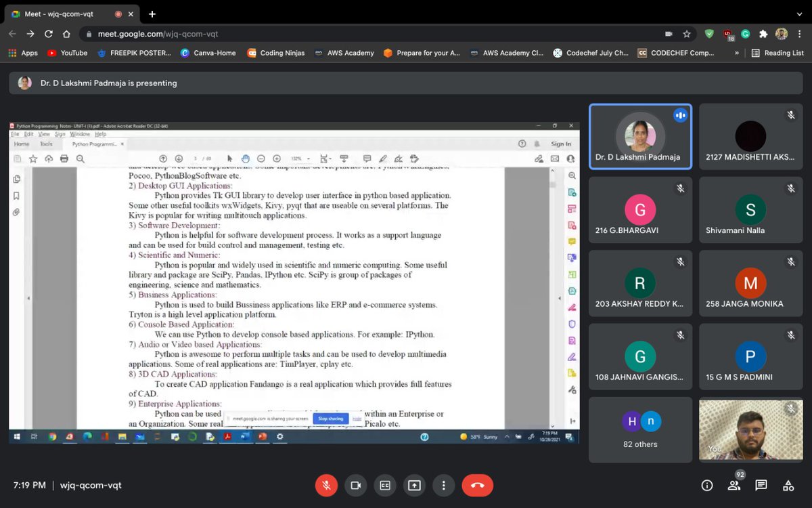The width and height of the screenshot is (812, 508).
Task: Expand the left pane arrow in shared Acrobat
Action: (x=28, y=298)
